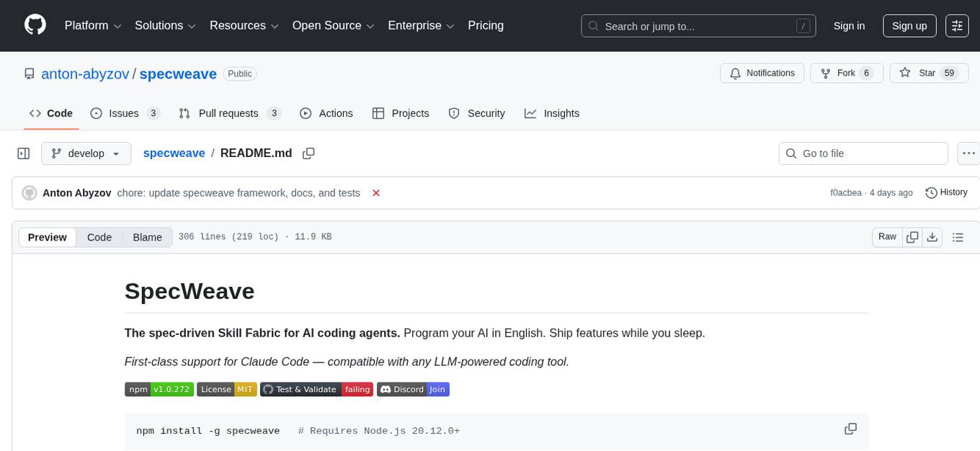Open the GitHub home page via the logo
The width and height of the screenshot is (980, 451).
tap(35, 25)
